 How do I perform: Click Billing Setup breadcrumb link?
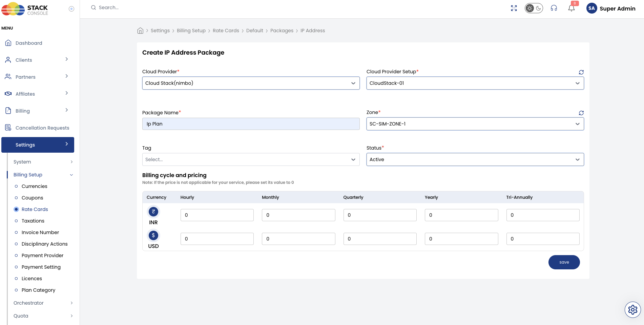pyautogui.click(x=191, y=31)
